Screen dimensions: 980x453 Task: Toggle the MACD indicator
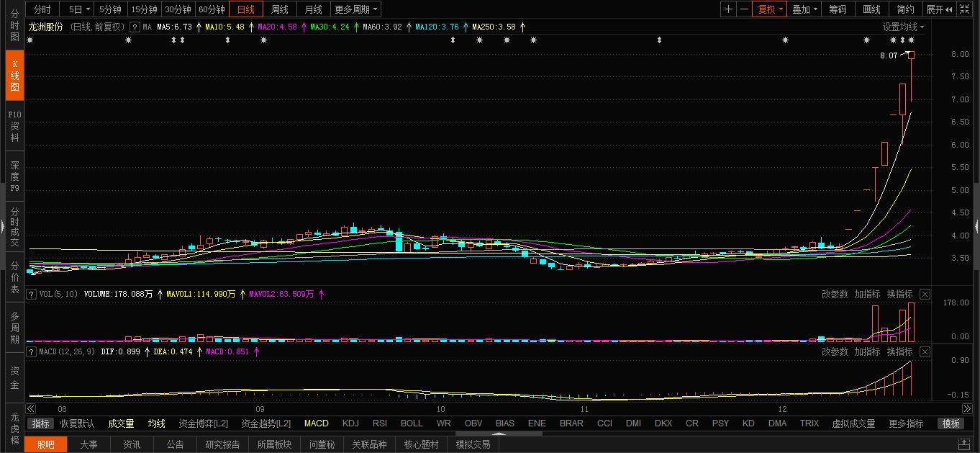click(x=316, y=423)
